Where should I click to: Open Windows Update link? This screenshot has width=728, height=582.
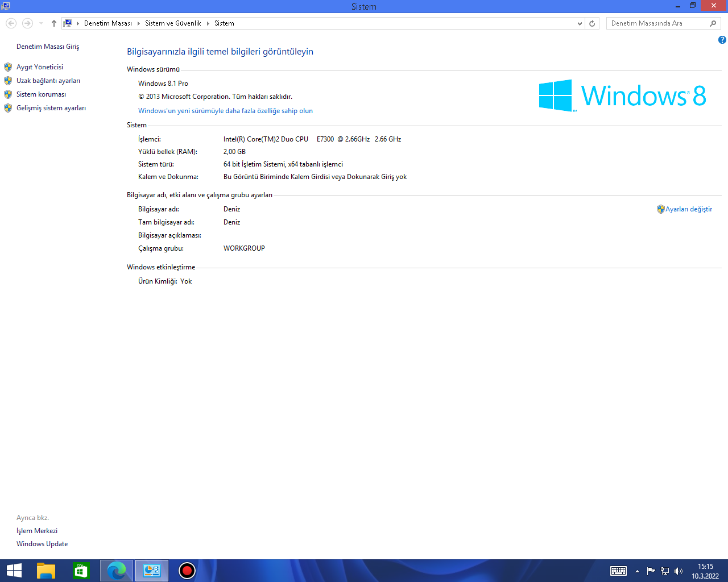(x=42, y=544)
